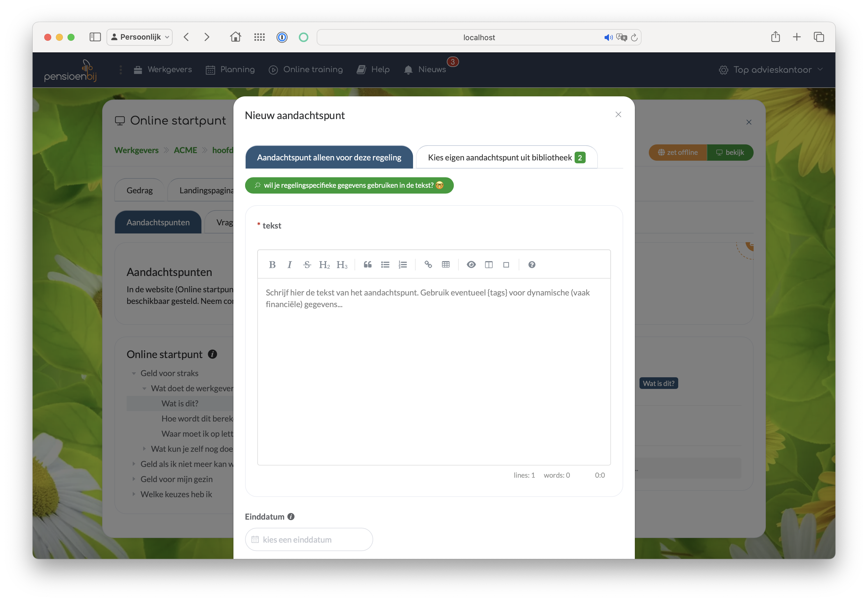Go back in Safari

(x=186, y=37)
